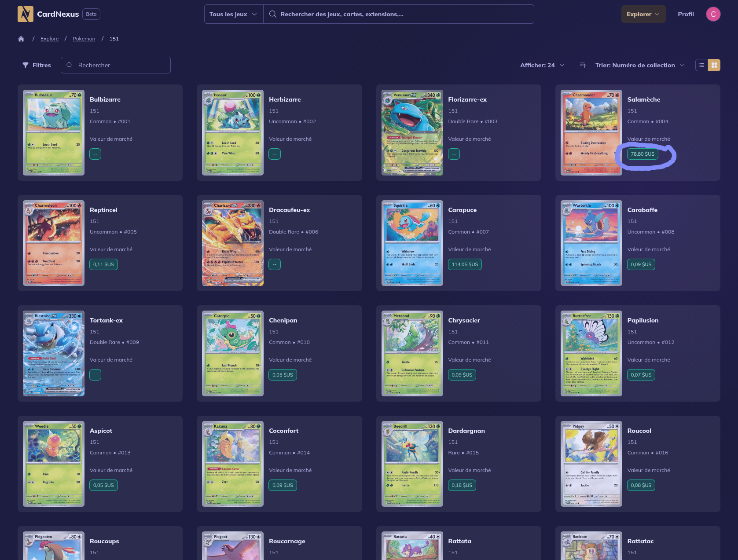
Task: Expand the Tous les jeux dropdown
Action: (x=233, y=14)
